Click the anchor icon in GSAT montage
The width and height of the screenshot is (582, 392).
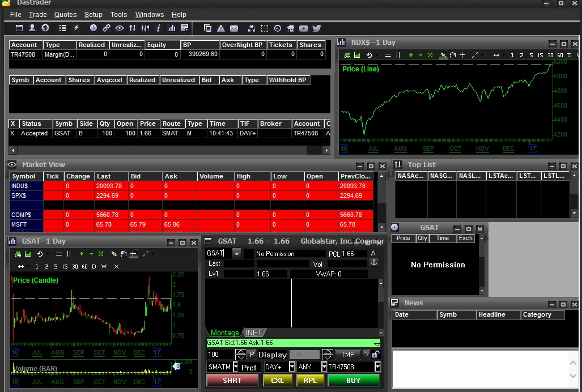point(373,262)
